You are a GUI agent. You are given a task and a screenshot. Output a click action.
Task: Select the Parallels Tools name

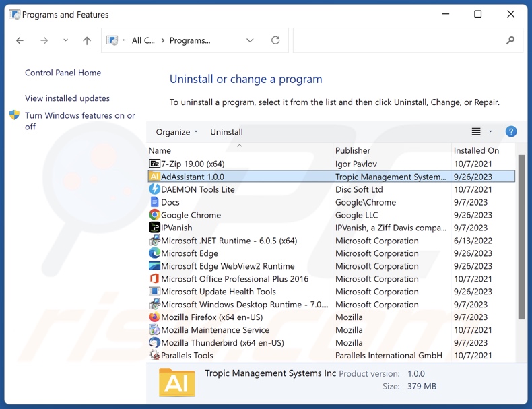(x=187, y=355)
